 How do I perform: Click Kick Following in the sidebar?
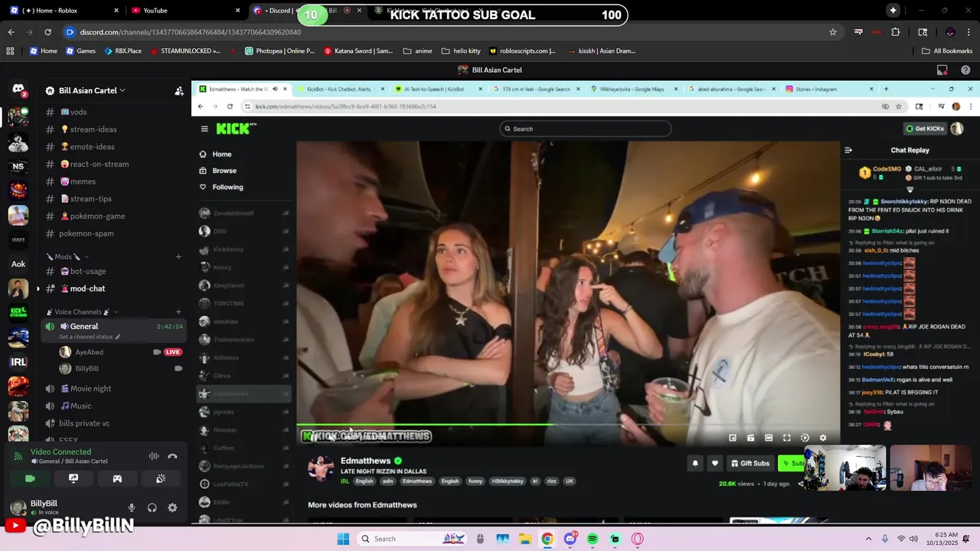point(227,187)
